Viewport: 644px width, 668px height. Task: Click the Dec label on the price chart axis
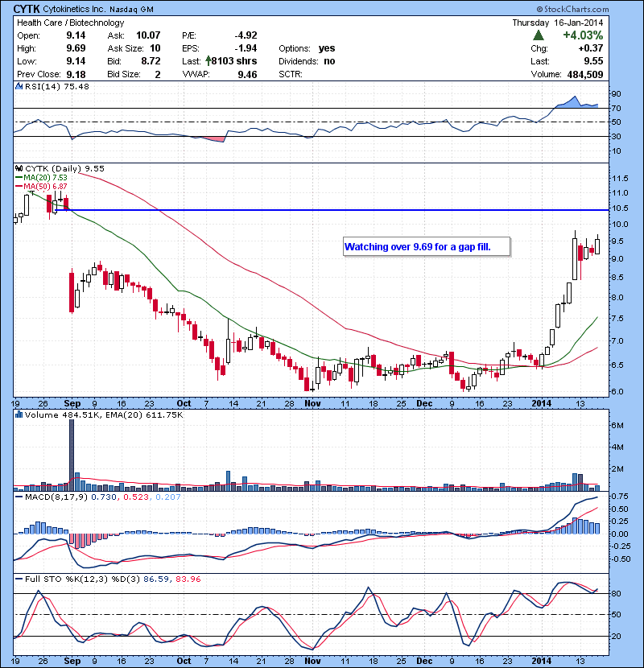[x=424, y=403]
